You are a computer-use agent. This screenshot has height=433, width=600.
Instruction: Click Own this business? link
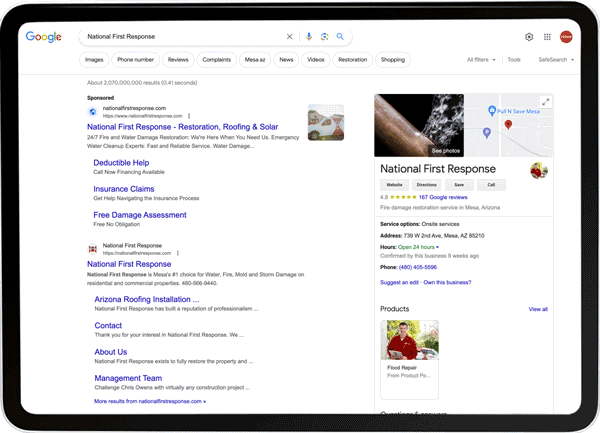tap(447, 282)
